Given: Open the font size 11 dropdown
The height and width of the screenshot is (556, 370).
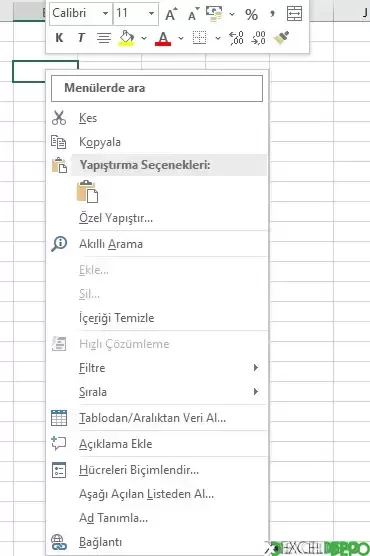Looking at the screenshot, I should 151,13.
